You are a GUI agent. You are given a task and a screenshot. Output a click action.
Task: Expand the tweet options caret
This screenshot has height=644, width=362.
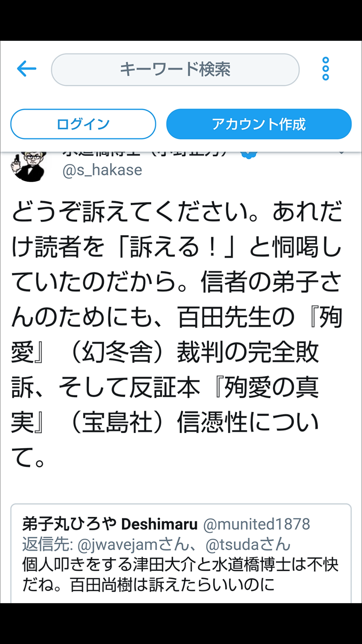pos(341,153)
